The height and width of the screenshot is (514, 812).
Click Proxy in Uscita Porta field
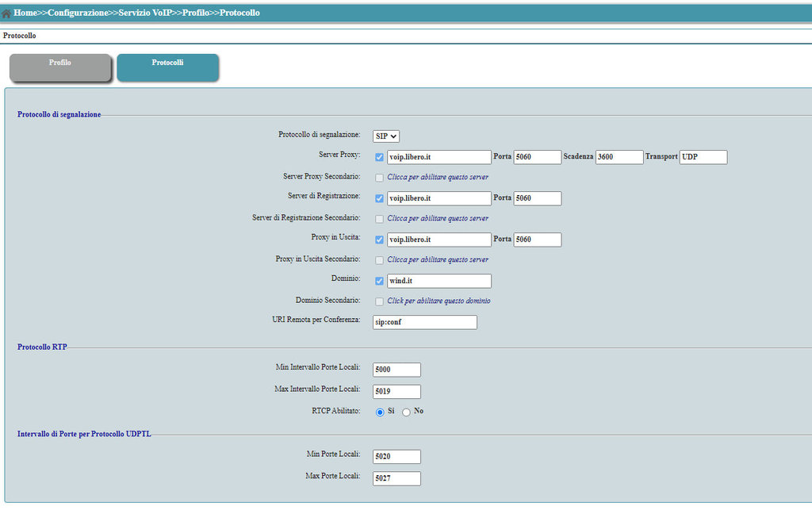537,240
